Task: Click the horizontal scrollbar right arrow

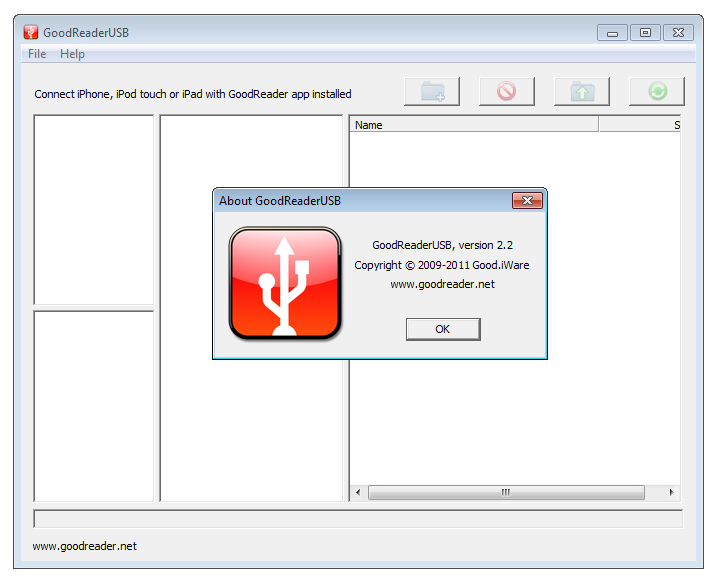Action: click(671, 492)
